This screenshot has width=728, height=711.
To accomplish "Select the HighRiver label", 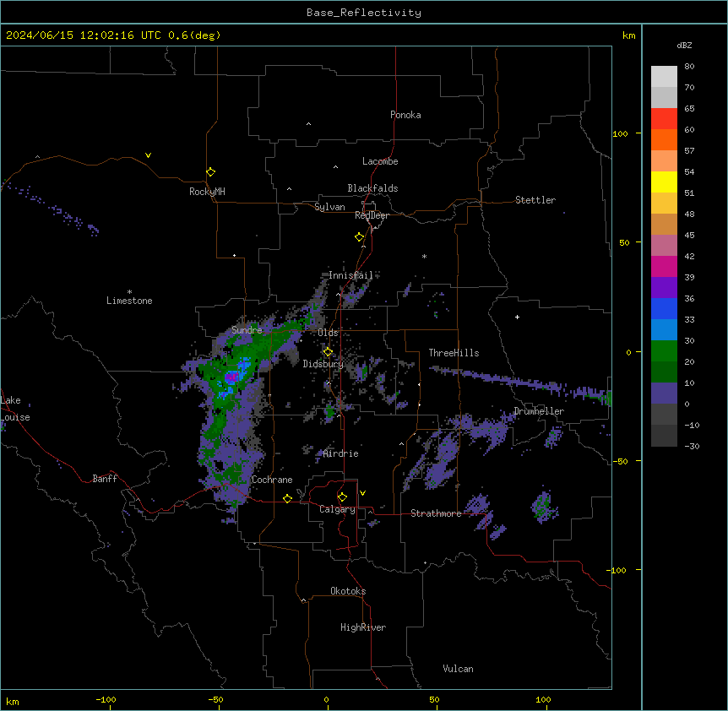I will pos(363,627).
